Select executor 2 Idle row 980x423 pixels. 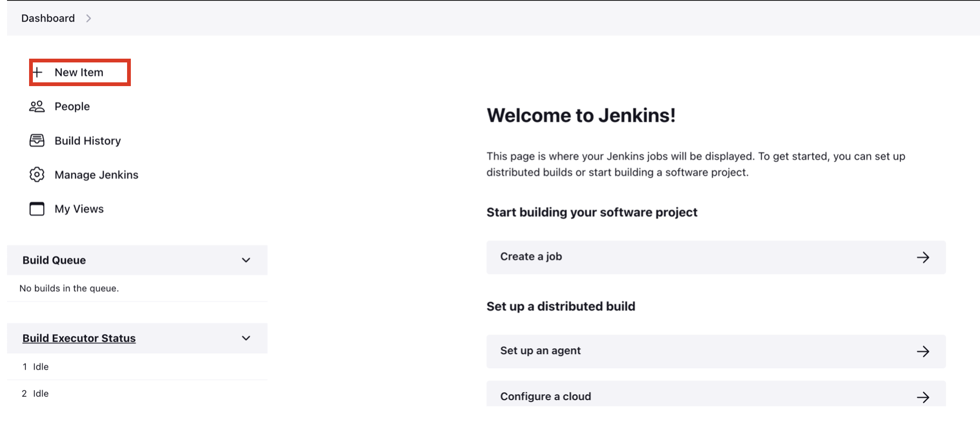(x=137, y=393)
